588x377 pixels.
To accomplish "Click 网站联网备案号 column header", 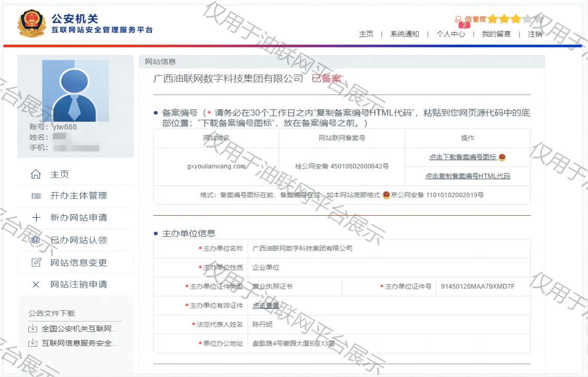I will click(342, 138).
